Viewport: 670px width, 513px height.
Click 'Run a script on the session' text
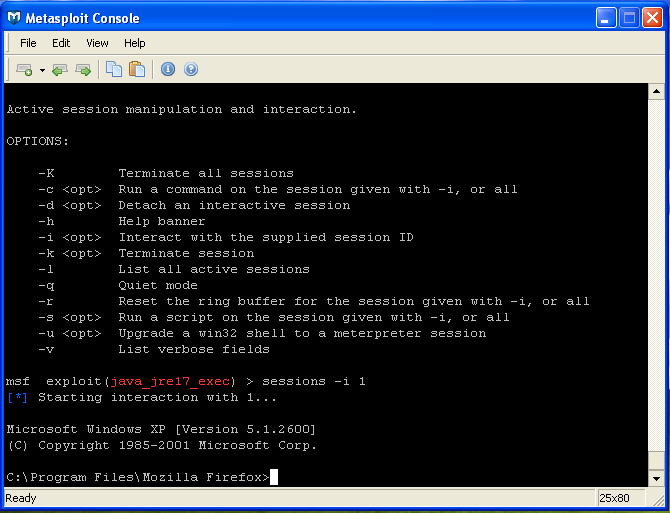click(230, 317)
